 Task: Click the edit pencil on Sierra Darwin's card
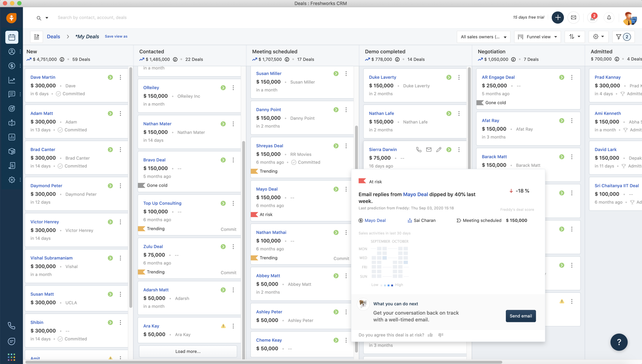pyautogui.click(x=439, y=149)
